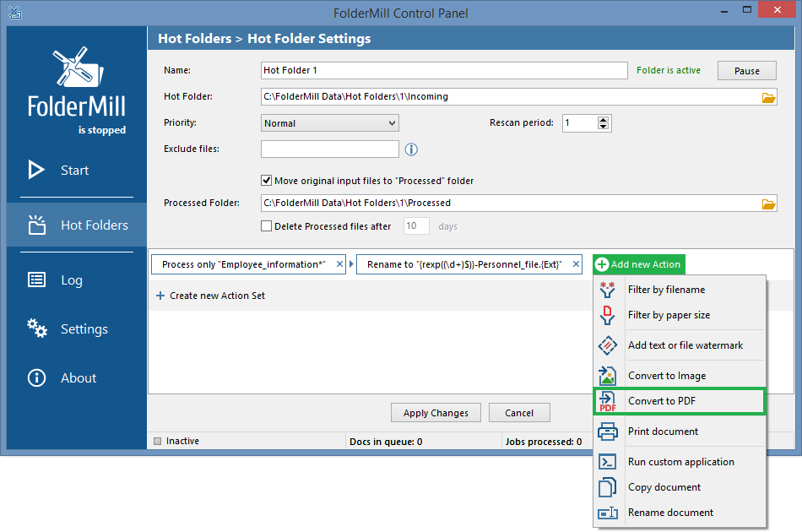
Task: Click the Cancel button
Action: pos(519,413)
